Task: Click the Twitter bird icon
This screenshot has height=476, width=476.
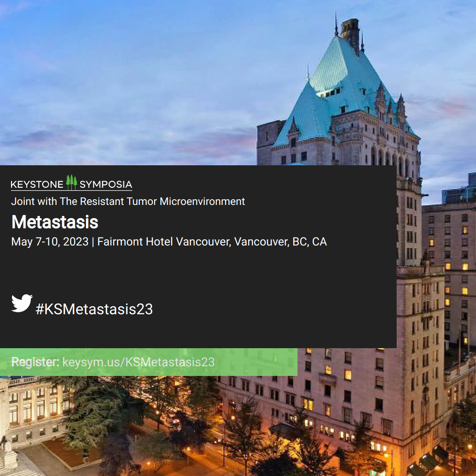Action: [x=22, y=303]
